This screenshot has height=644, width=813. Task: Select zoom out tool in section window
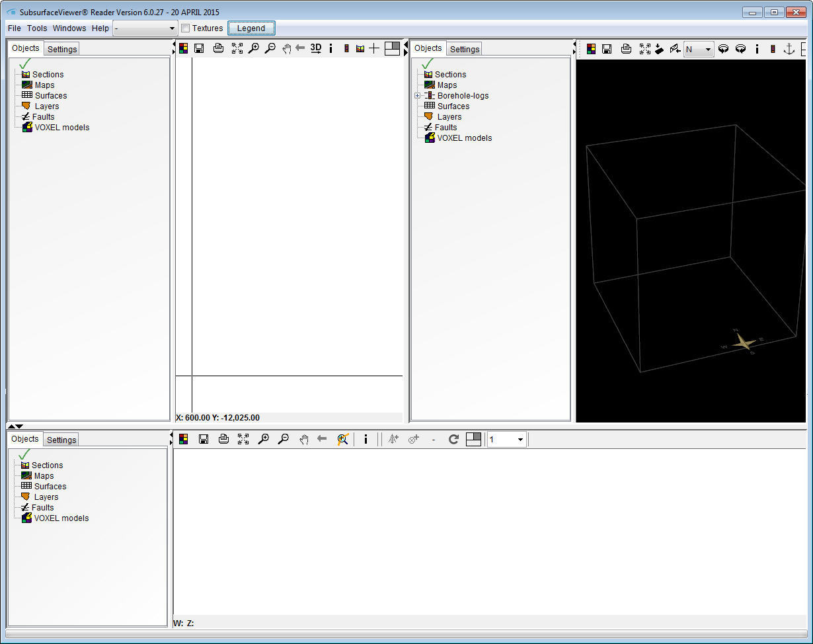click(284, 439)
